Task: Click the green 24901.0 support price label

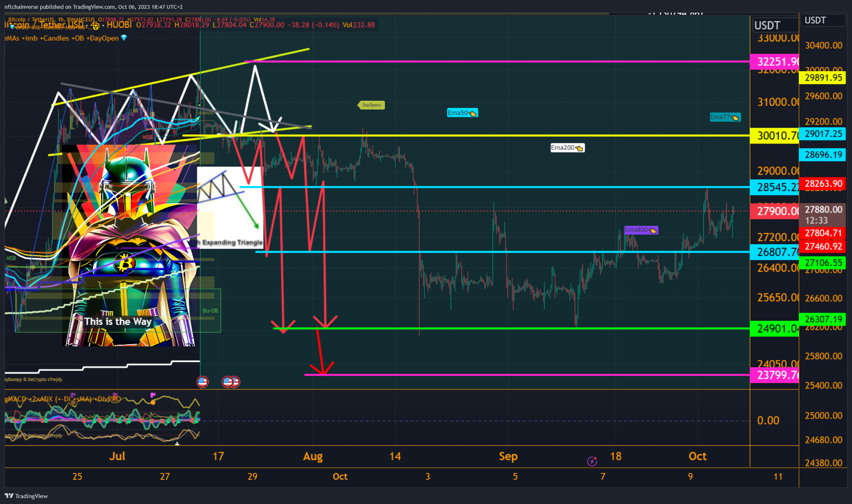Action: [775, 329]
